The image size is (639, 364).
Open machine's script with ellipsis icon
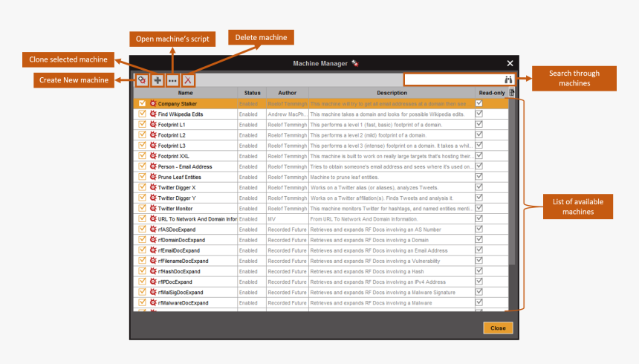point(172,80)
